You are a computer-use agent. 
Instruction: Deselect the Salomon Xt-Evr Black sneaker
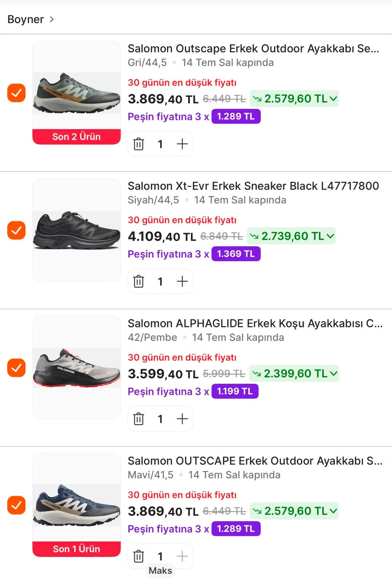pyautogui.click(x=16, y=230)
